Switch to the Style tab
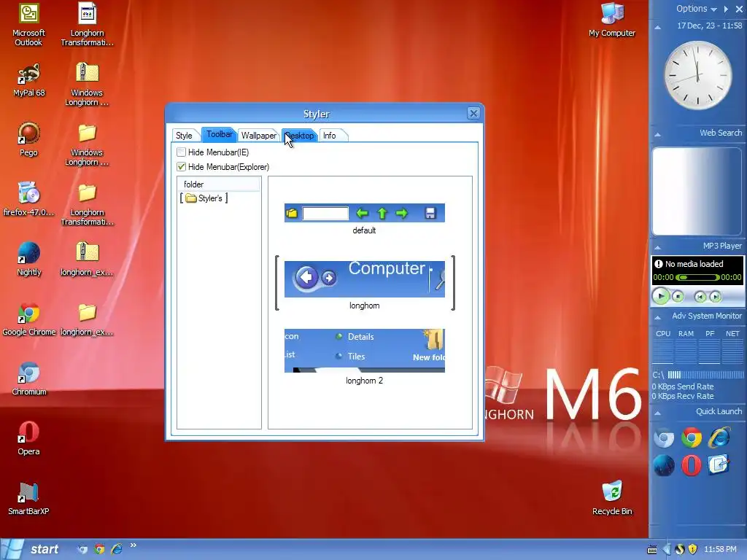 coord(185,136)
